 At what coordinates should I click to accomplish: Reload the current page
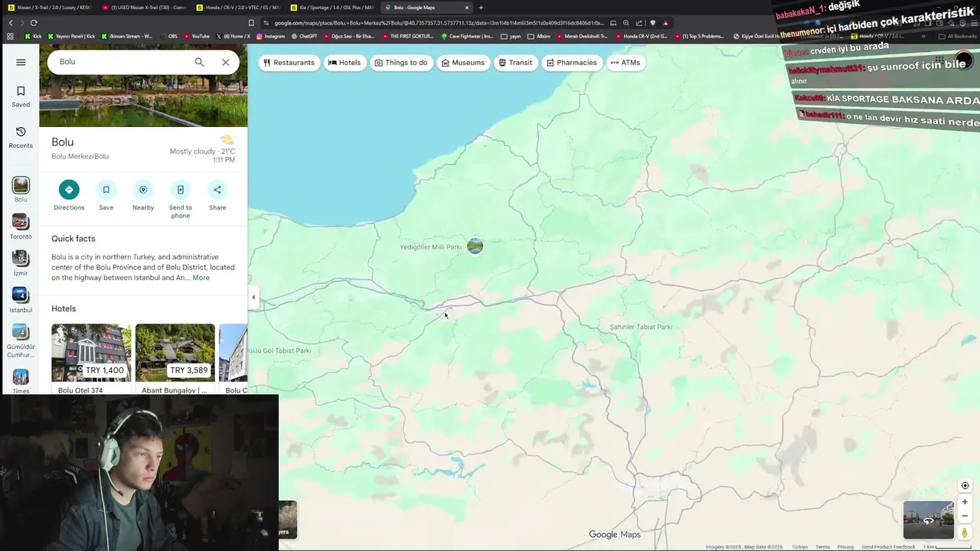33,23
